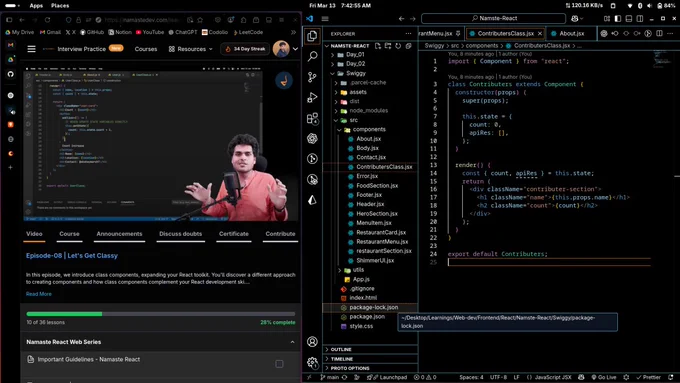Open Interview Practice in the site header
The height and width of the screenshot is (383, 680).
(82, 49)
